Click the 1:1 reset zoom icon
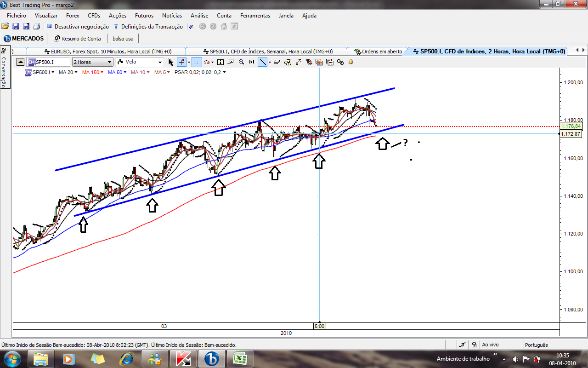Image resolution: width=588 pixels, height=368 pixels. 252,62
